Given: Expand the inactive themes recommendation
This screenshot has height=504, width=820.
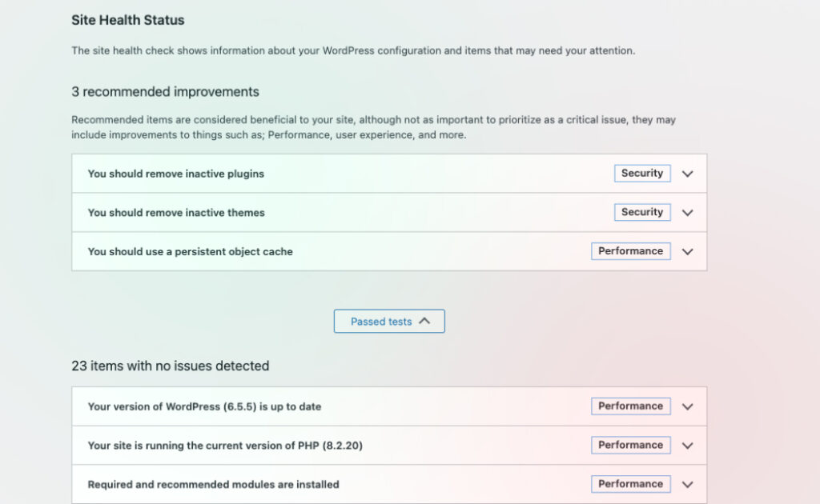Looking at the screenshot, I should 687,212.
